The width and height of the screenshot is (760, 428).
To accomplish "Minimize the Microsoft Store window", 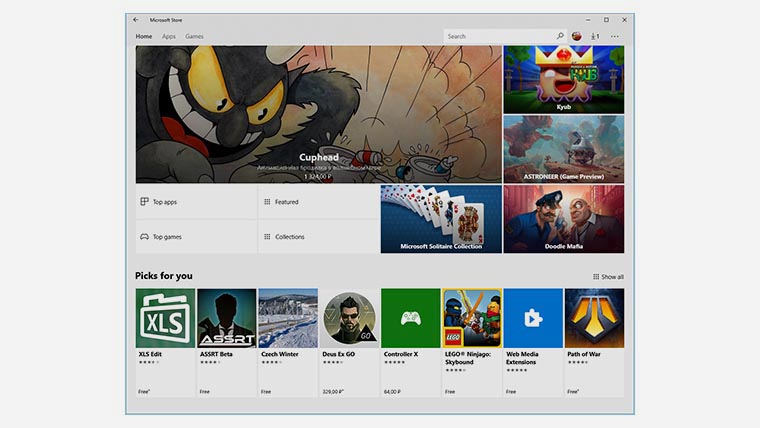I will point(588,20).
